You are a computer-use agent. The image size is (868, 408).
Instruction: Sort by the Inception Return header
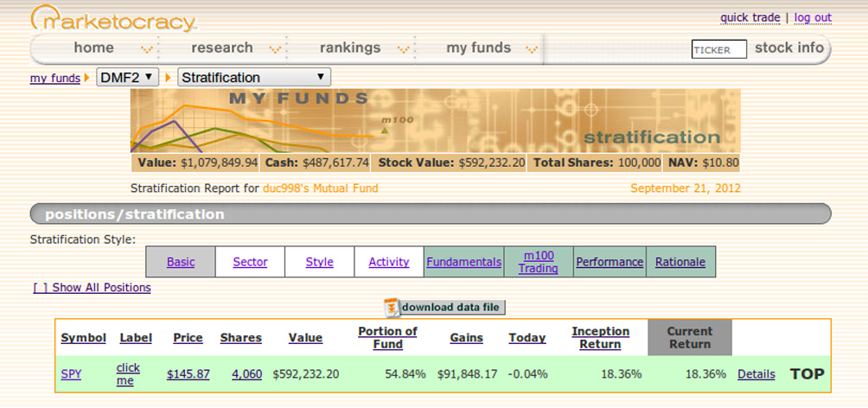click(x=601, y=338)
